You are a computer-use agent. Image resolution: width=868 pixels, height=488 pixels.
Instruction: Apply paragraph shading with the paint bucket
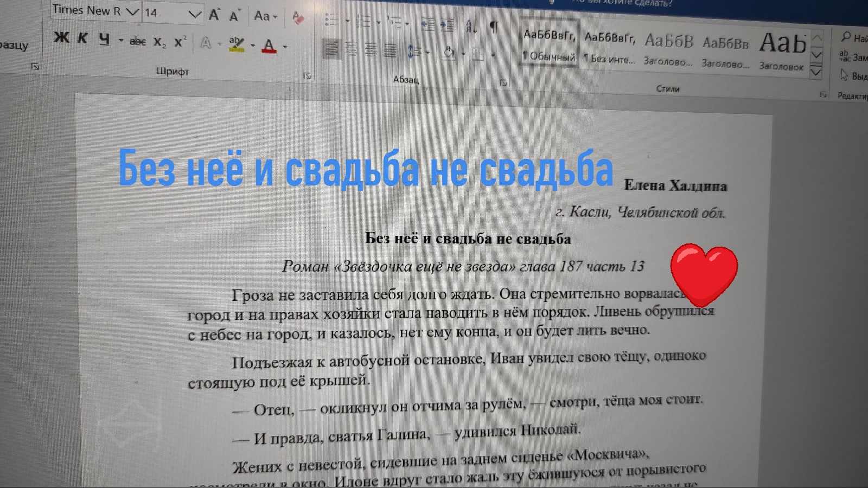click(x=448, y=53)
